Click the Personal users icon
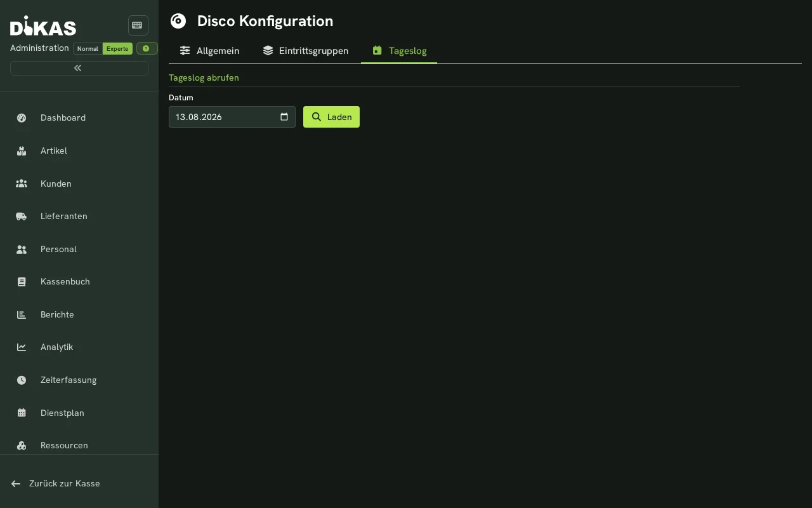812x508 pixels. click(x=22, y=249)
